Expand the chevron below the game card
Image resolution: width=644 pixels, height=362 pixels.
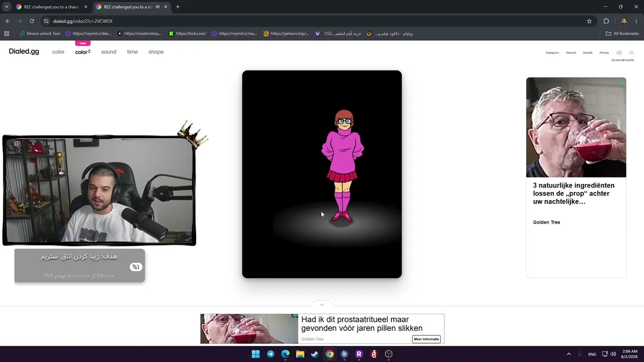coord(322,304)
